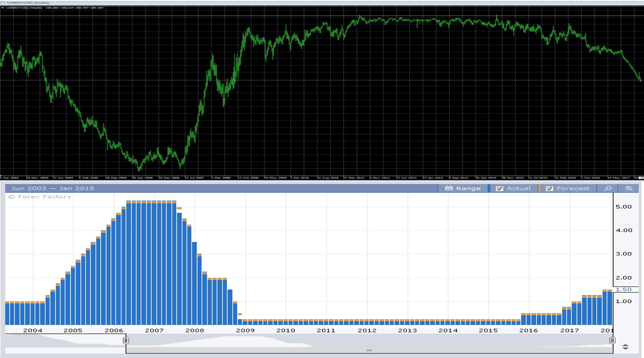The image size is (644, 358).
Task: Click the 1.50 current value label
Action: pos(623,290)
